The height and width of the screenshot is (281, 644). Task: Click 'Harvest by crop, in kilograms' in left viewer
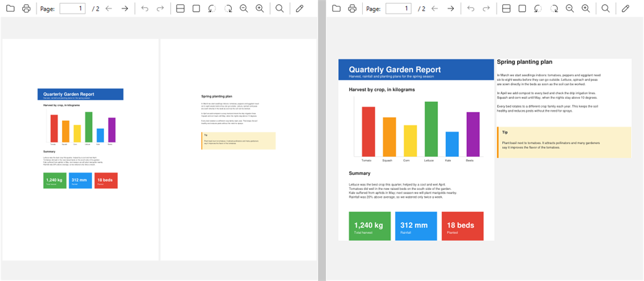pos(61,105)
